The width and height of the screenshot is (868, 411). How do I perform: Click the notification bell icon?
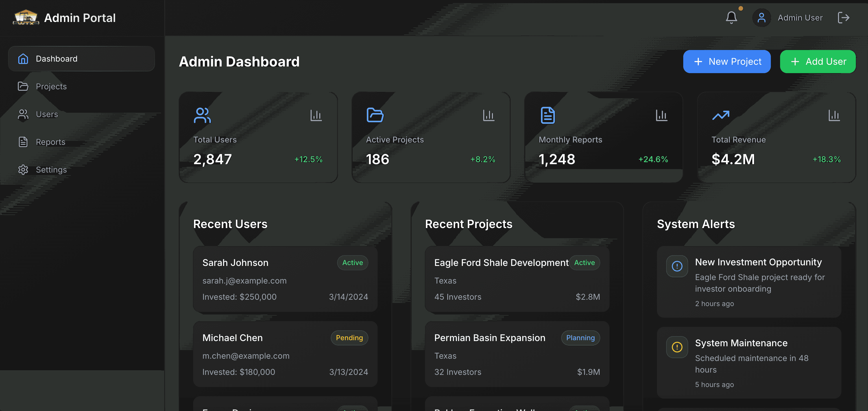point(731,18)
